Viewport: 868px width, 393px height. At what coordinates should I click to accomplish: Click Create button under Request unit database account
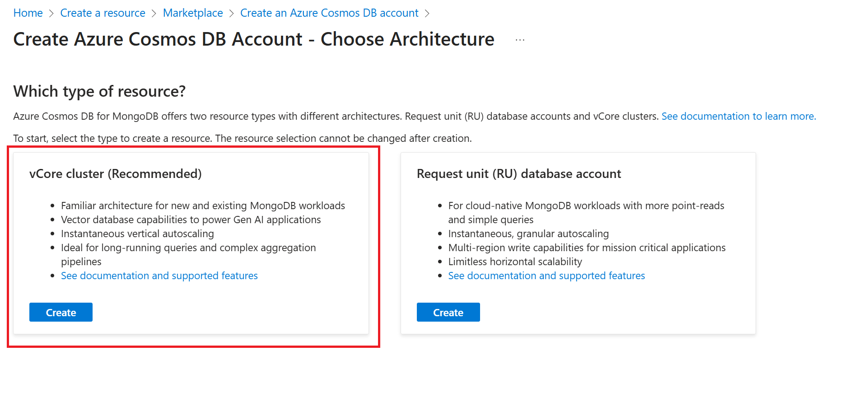click(448, 312)
